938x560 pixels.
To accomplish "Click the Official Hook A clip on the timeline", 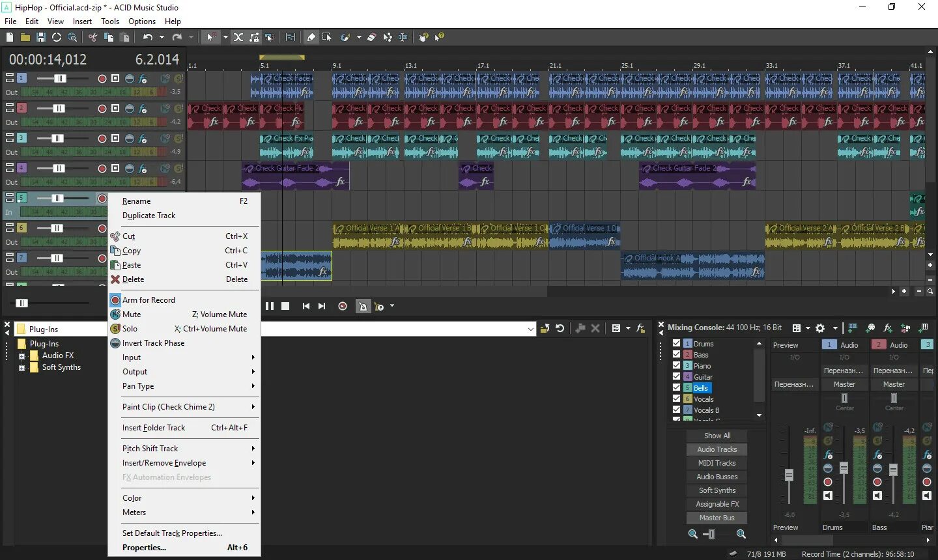I will tap(692, 266).
